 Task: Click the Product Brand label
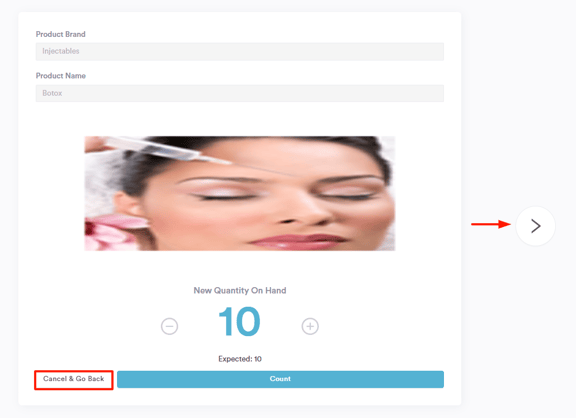pos(61,34)
